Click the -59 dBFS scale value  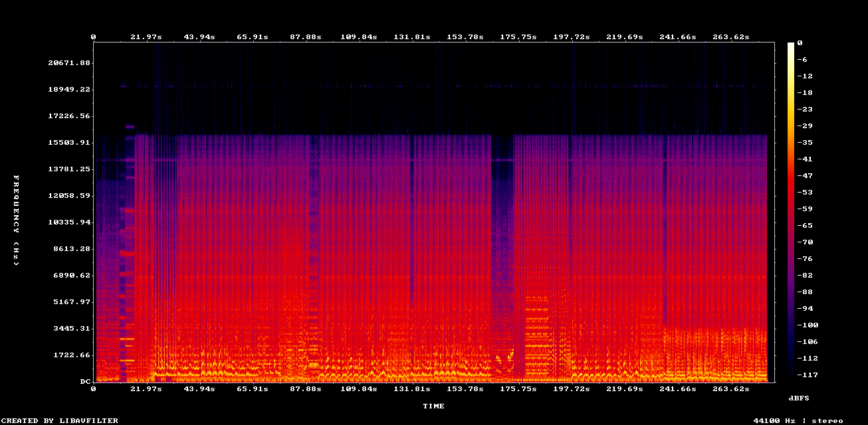click(804, 209)
